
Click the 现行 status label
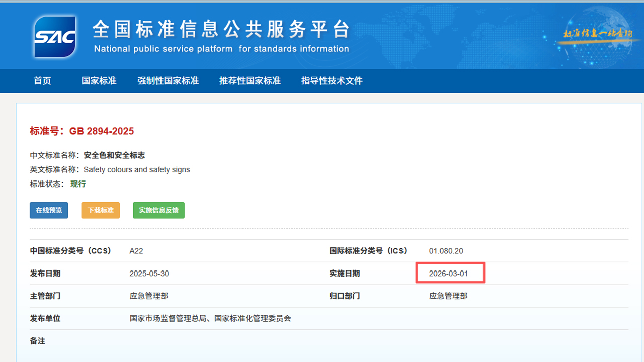pos(78,184)
